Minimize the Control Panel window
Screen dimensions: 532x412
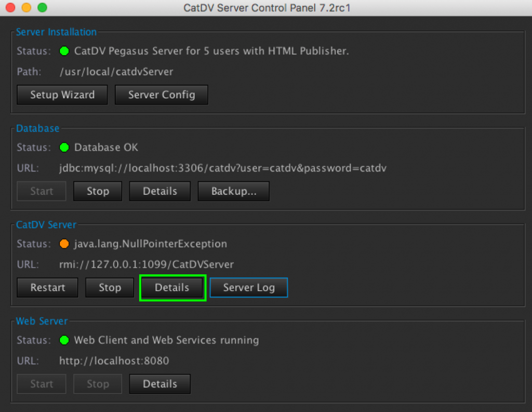tap(26, 7)
